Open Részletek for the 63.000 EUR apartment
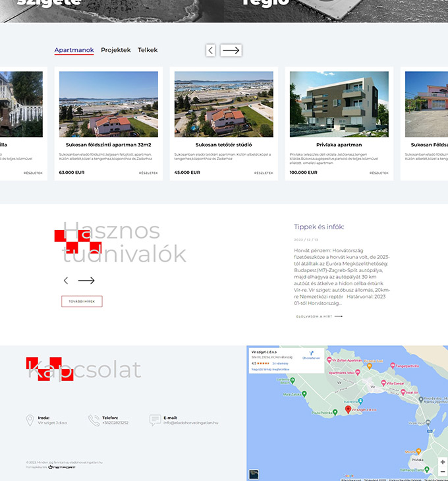The width and height of the screenshot is (448, 481). (148, 173)
